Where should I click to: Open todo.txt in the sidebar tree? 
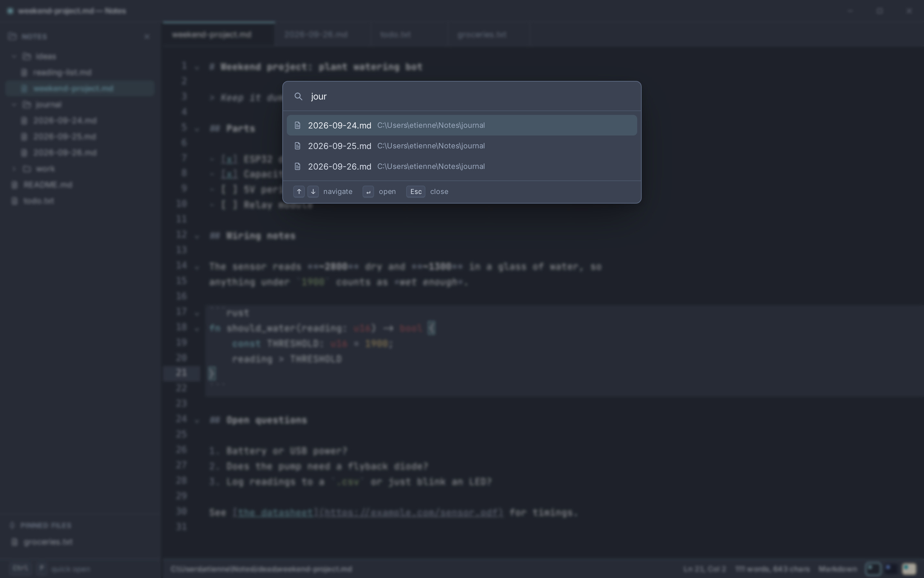click(80, 201)
